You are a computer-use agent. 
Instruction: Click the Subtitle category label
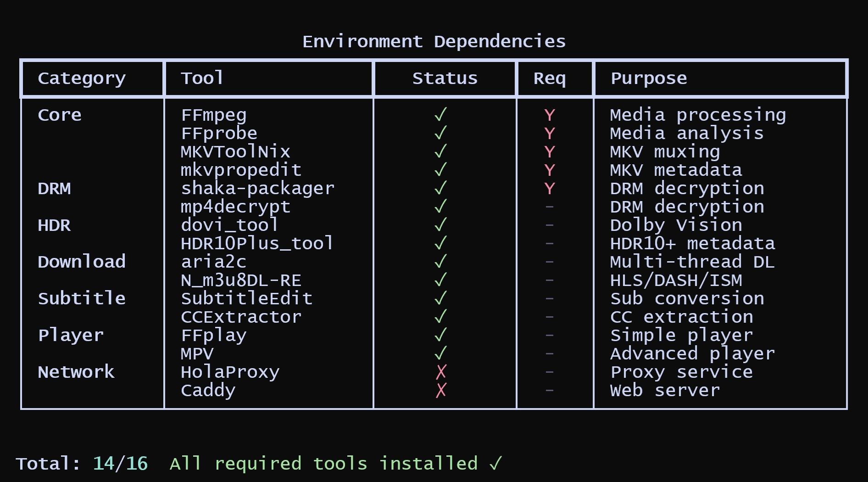[82, 298]
